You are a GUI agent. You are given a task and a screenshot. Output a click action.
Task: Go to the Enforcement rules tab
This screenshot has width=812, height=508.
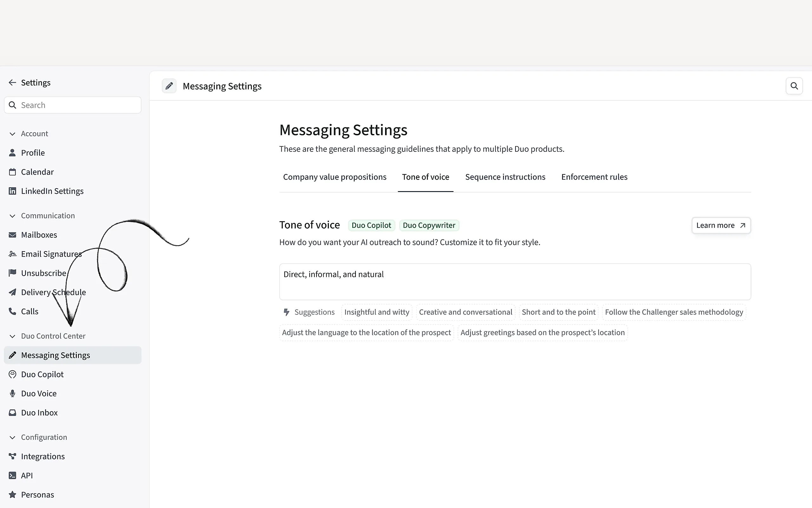coord(594,177)
